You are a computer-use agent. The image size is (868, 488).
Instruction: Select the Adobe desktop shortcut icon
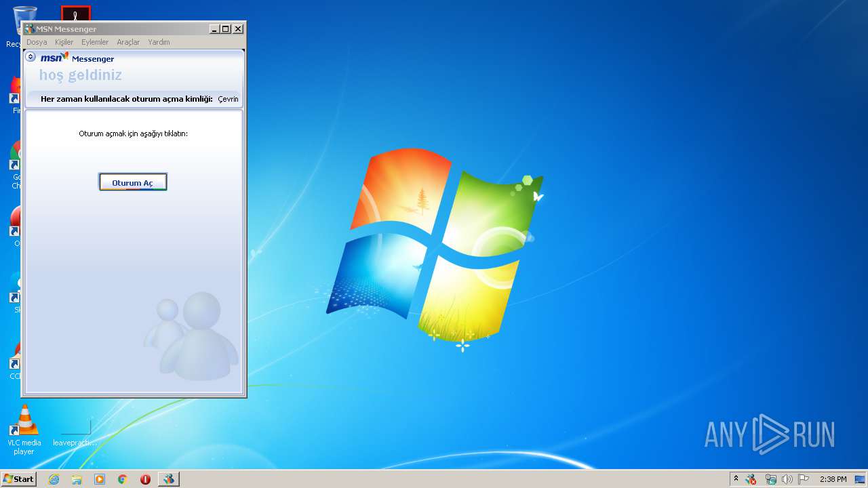click(75, 13)
